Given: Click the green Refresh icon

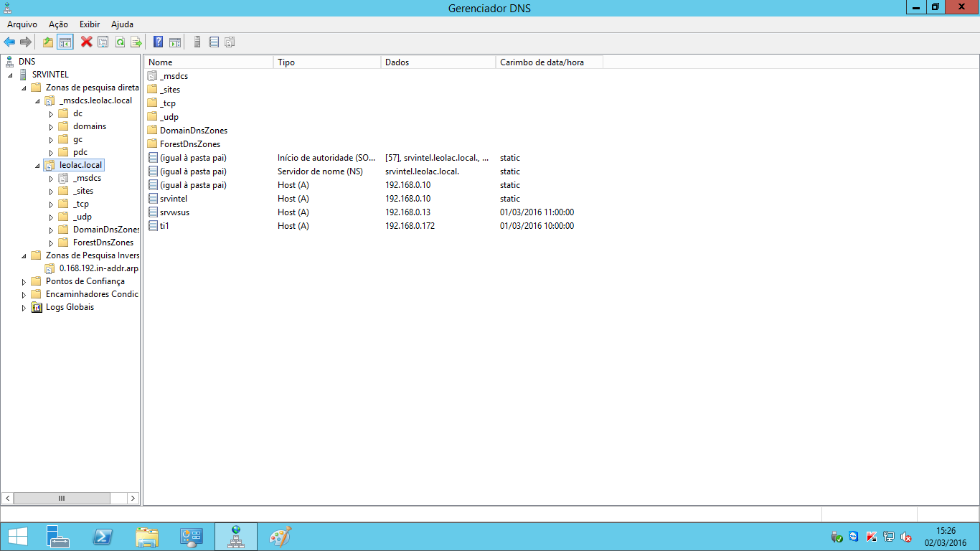Looking at the screenshot, I should point(120,42).
